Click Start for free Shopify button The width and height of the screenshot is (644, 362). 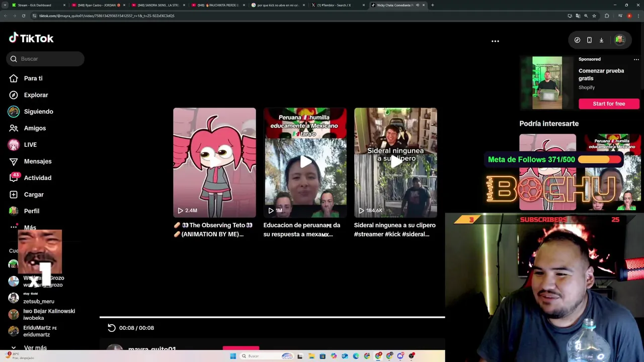pyautogui.click(x=609, y=104)
